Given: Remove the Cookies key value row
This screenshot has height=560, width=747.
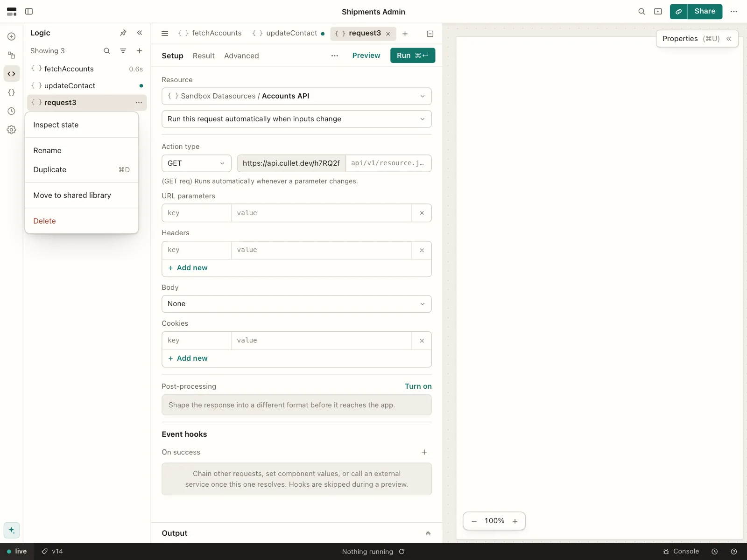Looking at the screenshot, I should [422, 341].
